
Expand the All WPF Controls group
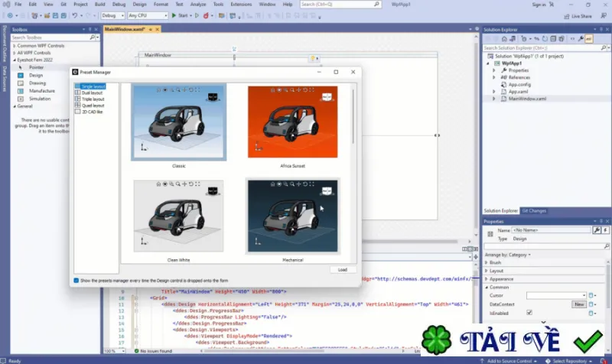click(15, 53)
